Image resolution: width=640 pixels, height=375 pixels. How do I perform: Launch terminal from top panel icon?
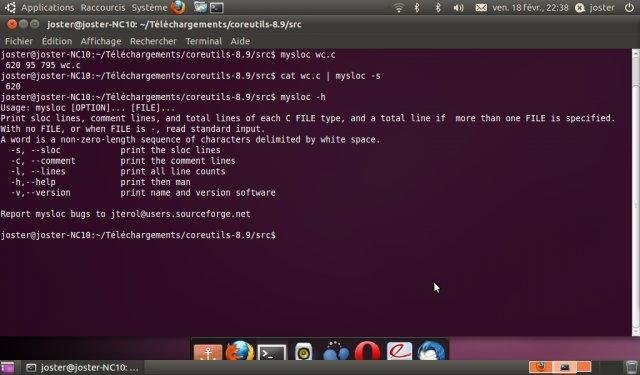tap(216, 8)
